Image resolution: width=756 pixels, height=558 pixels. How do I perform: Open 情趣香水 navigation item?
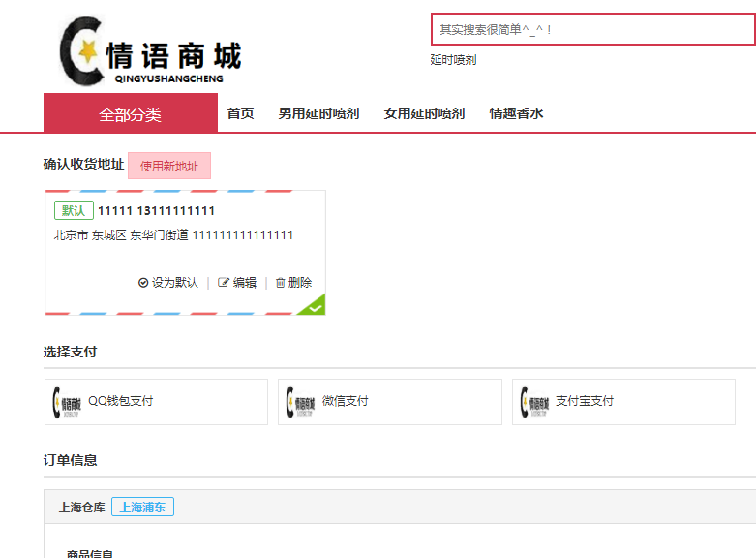pyautogui.click(x=516, y=113)
